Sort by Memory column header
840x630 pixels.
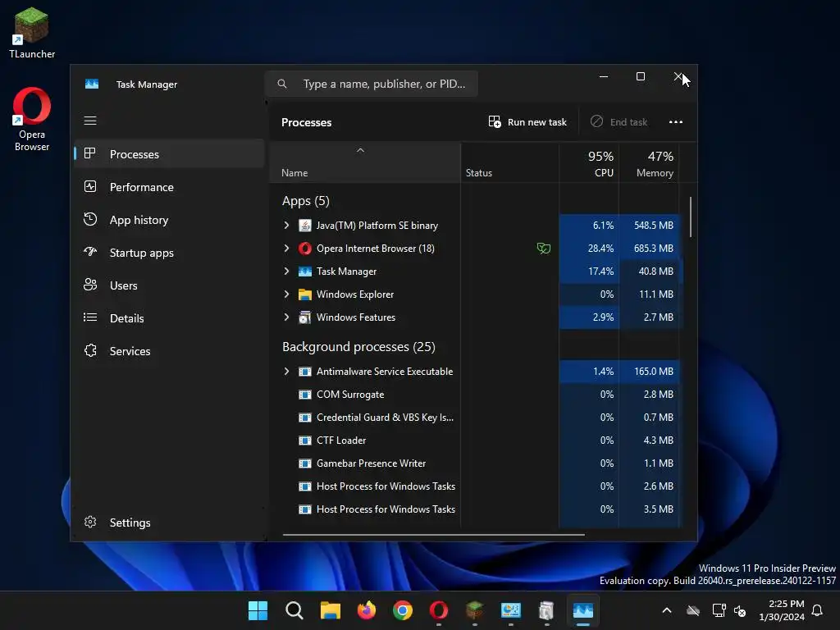pyautogui.click(x=649, y=163)
